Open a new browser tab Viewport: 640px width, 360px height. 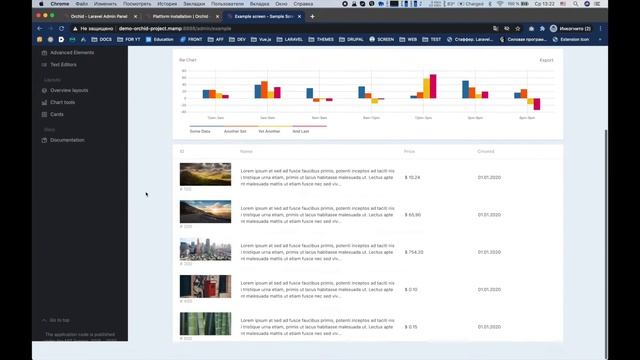(x=312, y=16)
